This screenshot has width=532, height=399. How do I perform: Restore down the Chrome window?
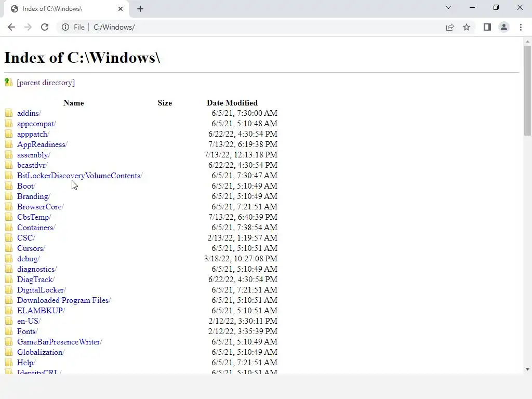point(496,7)
